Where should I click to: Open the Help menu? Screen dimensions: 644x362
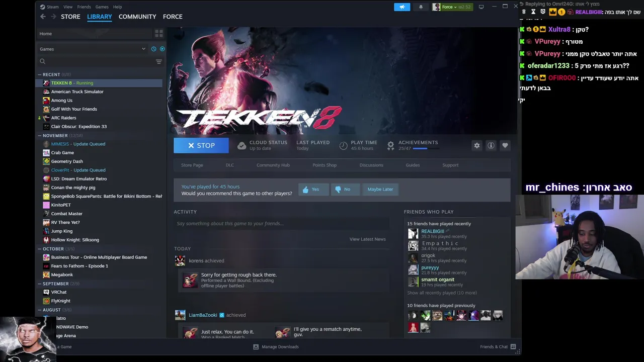point(117,7)
